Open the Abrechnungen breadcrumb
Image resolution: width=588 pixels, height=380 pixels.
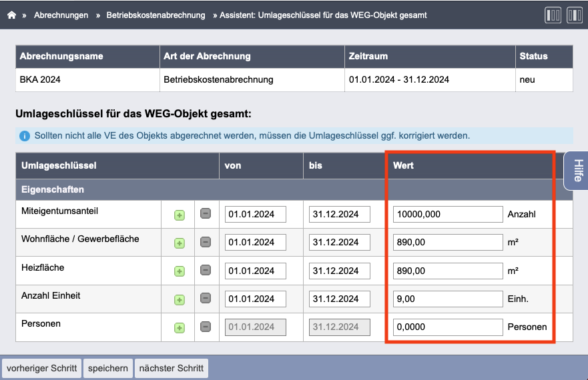61,15
